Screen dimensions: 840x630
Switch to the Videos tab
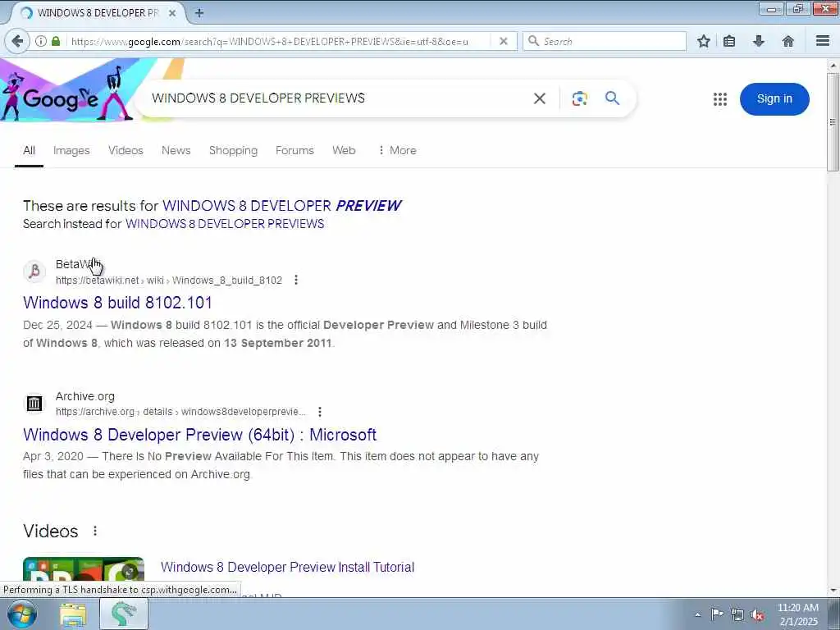126,151
